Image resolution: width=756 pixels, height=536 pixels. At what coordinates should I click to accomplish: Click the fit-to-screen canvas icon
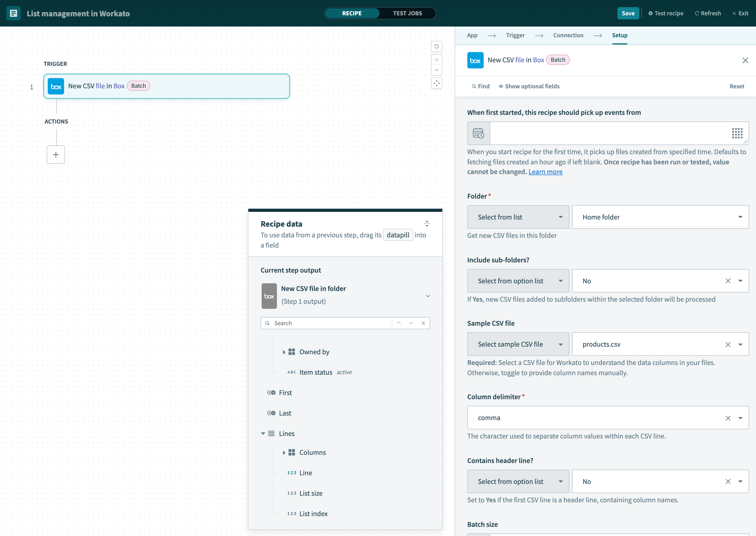pos(436,83)
